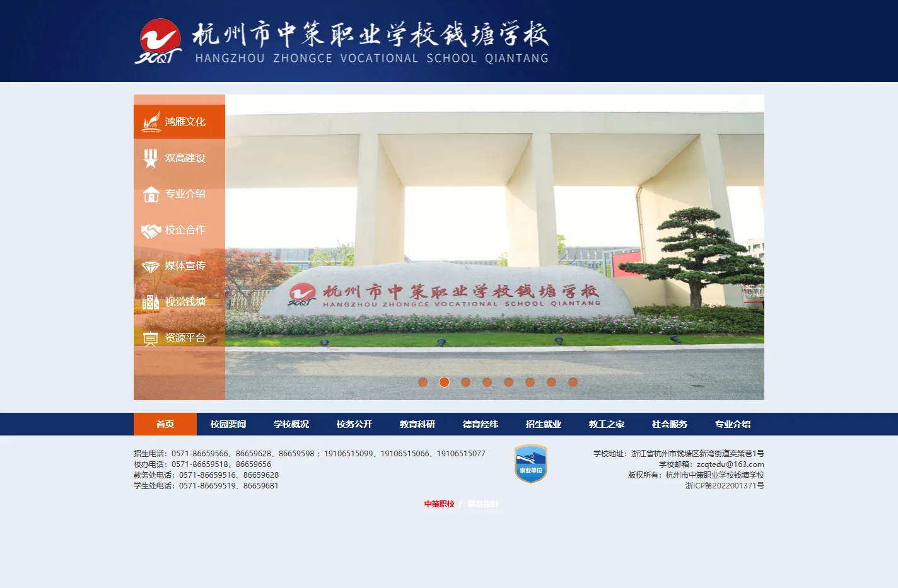Click the presentation board icon beside 资源平台

(150, 338)
